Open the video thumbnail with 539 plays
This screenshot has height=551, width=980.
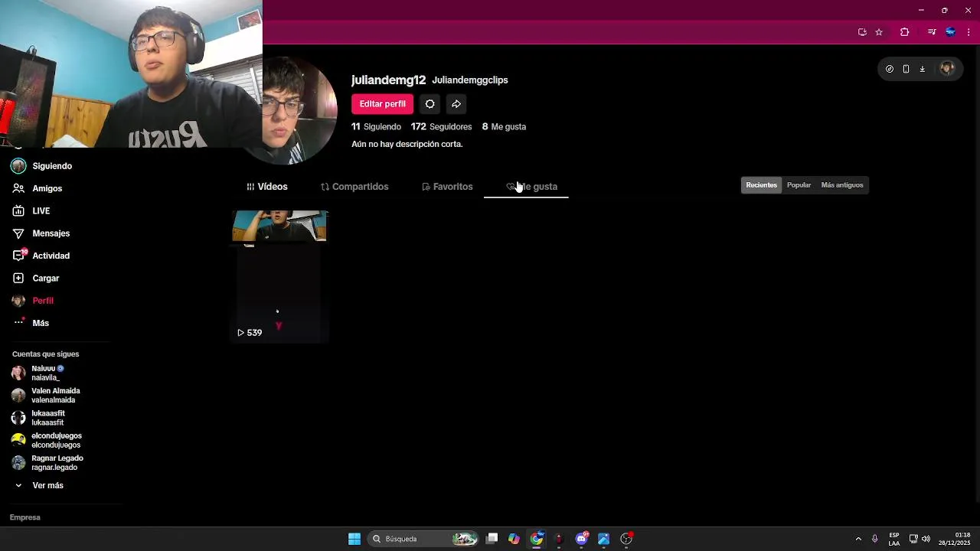tap(280, 275)
